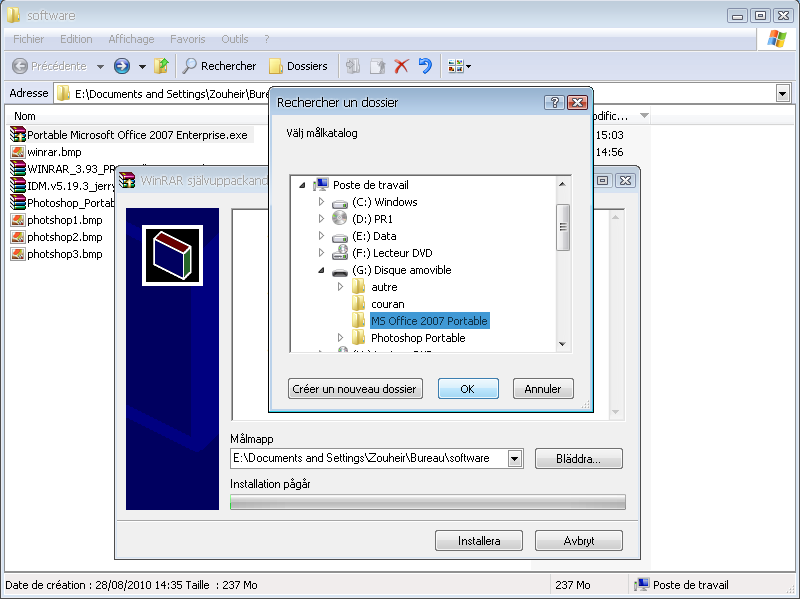This screenshot has width=800, height=599.
Task: Open the Fichier menu
Action: click(29, 39)
